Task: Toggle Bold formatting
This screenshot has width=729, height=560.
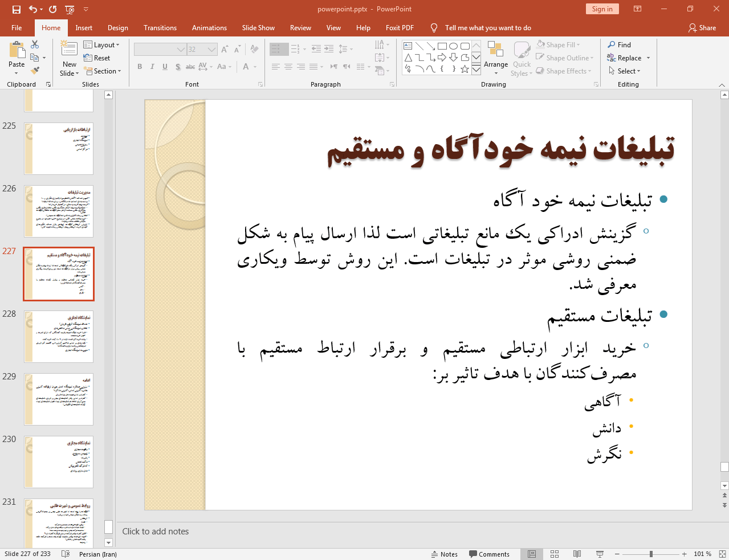Action: [x=140, y=67]
